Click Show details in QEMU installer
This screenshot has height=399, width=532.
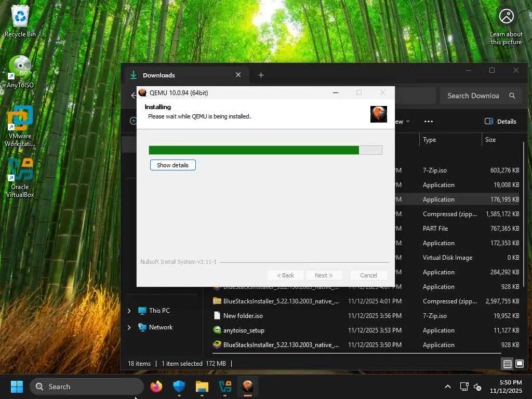tap(172, 165)
